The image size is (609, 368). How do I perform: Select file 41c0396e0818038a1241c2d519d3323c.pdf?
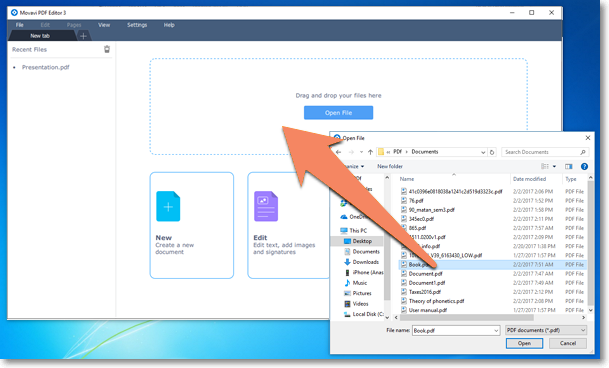click(x=455, y=192)
